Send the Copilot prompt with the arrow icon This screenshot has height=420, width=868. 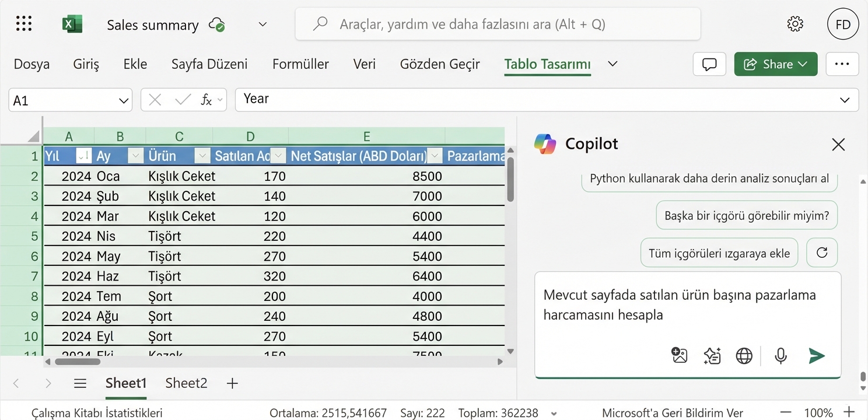click(x=817, y=355)
